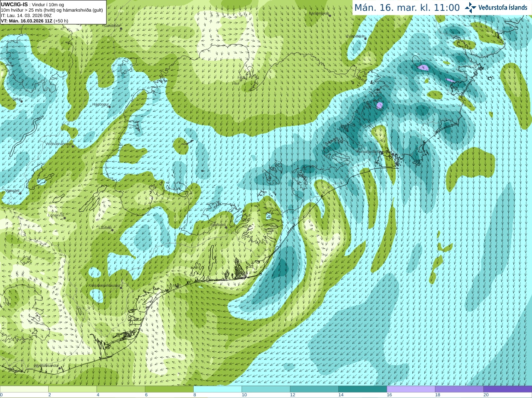Image resolution: width=532 pixels, height=398 pixels.
Task: Click the Lónakvísl station label
Action: [x=56, y=215]
